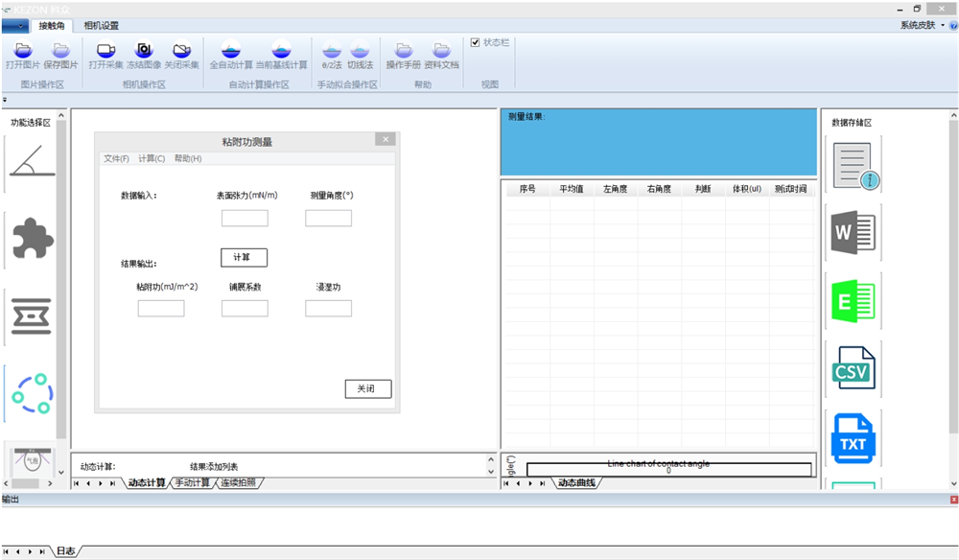Select the three-circle adhesion work icon
This screenshot has width=959, height=560.
click(x=32, y=393)
